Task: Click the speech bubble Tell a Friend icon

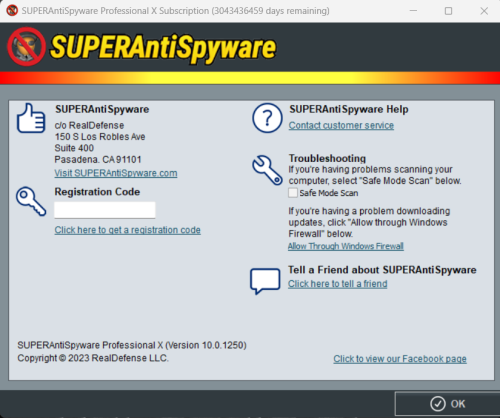Action: tap(265, 281)
